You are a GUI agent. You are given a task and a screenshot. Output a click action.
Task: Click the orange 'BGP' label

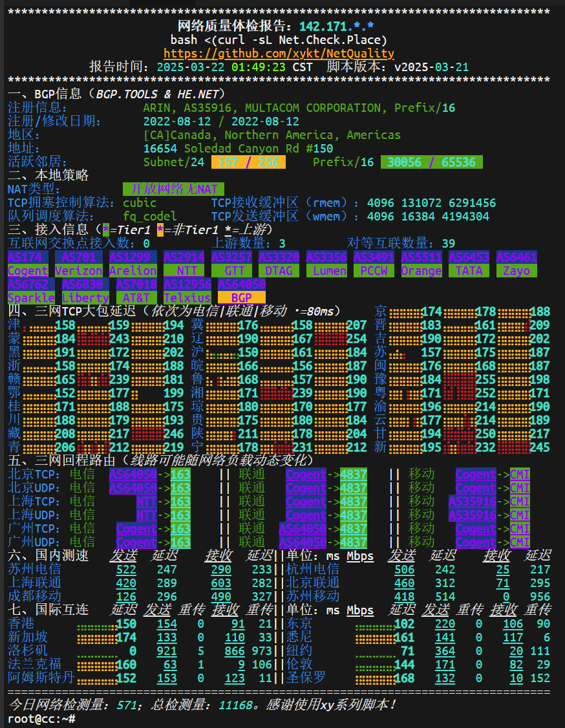coord(241,297)
